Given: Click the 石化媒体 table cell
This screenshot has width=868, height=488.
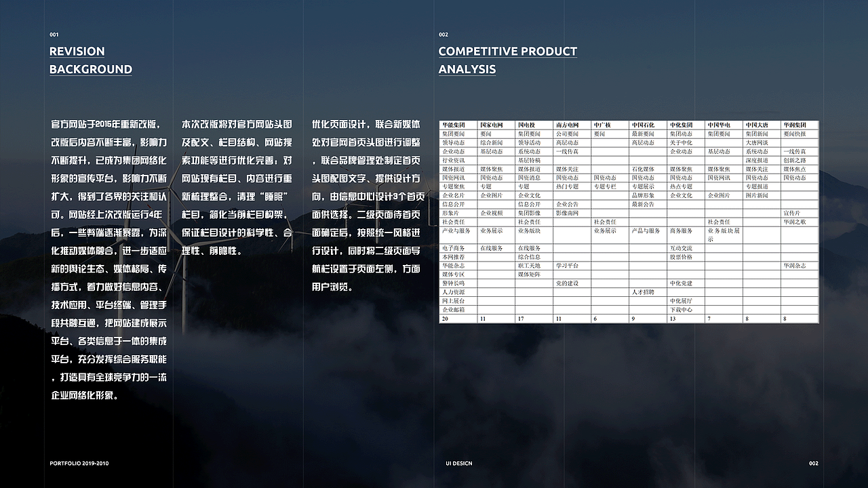Looking at the screenshot, I should tap(648, 169).
